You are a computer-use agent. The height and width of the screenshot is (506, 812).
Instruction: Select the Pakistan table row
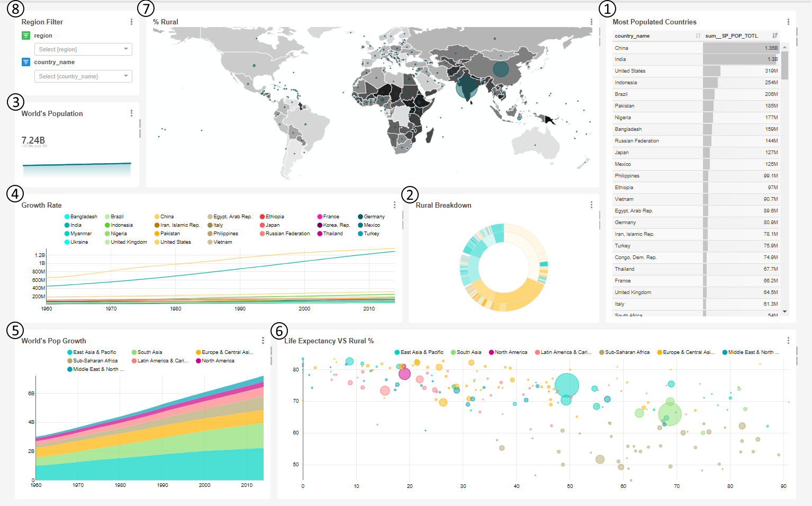tap(696, 106)
